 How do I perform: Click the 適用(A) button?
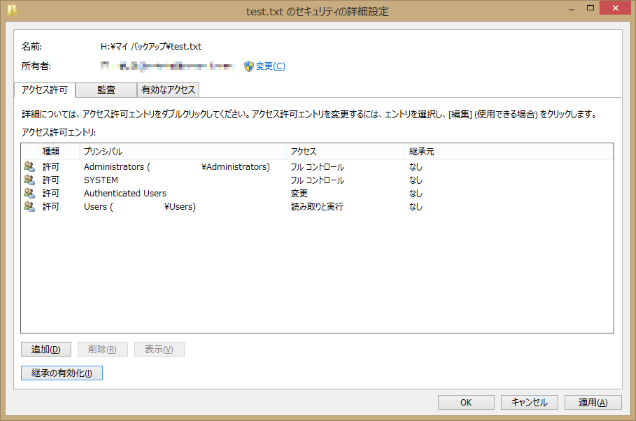(593, 402)
